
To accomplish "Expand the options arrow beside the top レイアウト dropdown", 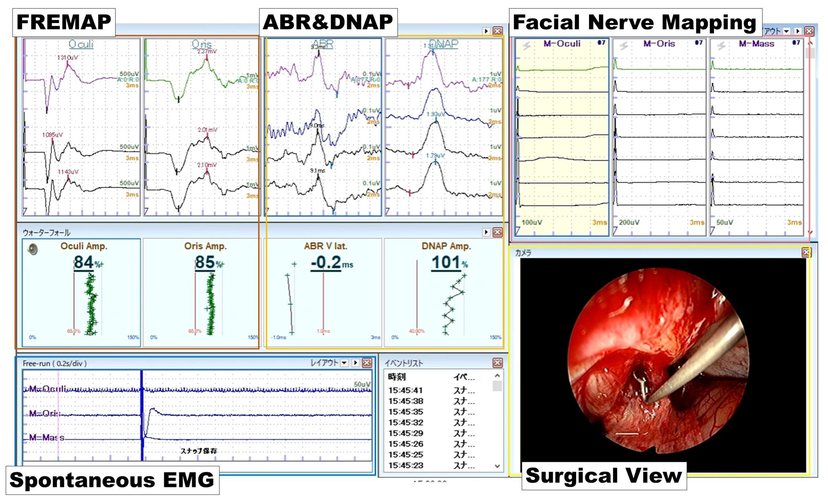I will [x=798, y=31].
